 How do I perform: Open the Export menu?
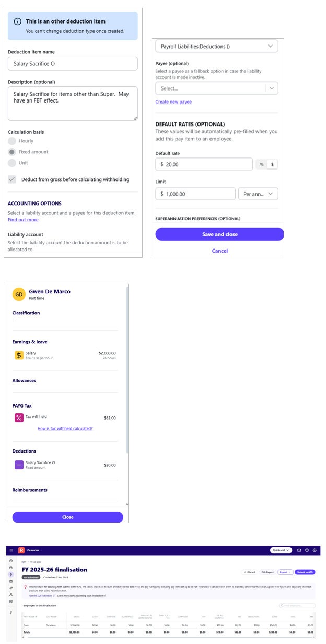285,572
